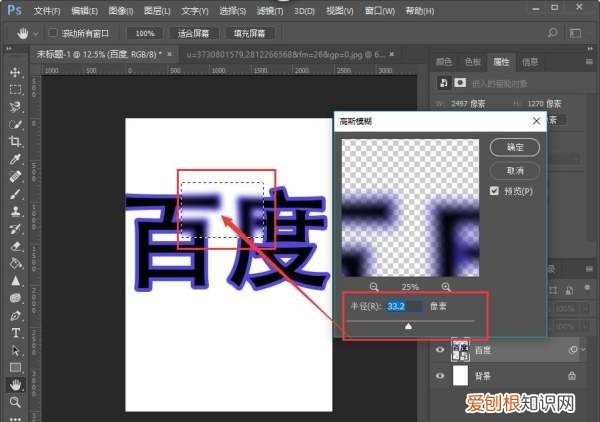Select the Clone Stamp tool
The height and width of the screenshot is (422, 600).
[15, 211]
